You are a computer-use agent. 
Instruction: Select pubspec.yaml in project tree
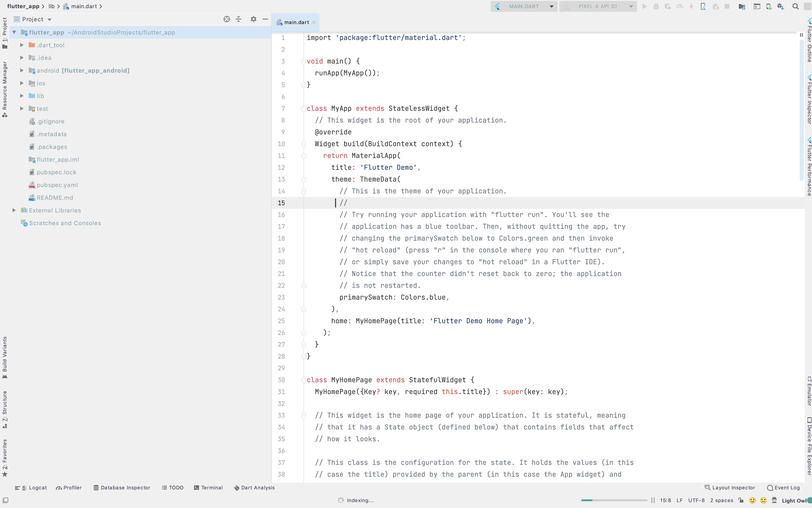click(x=57, y=185)
